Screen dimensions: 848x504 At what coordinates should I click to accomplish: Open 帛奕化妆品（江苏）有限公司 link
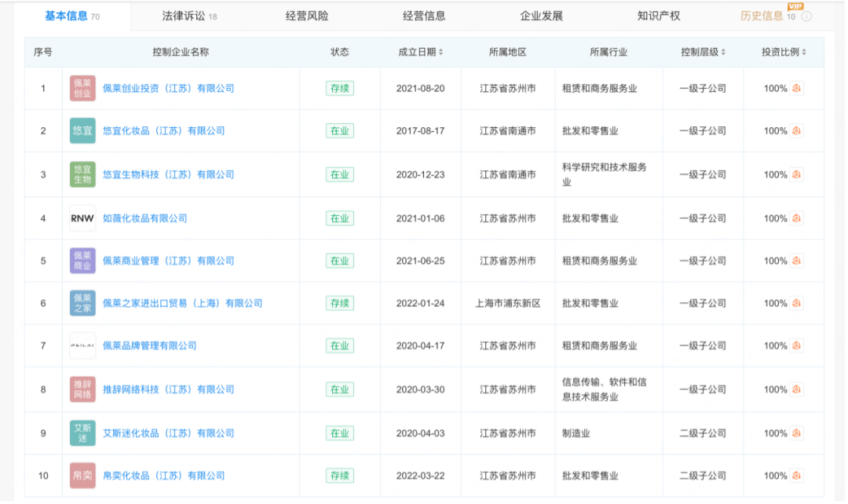point(164,476)
